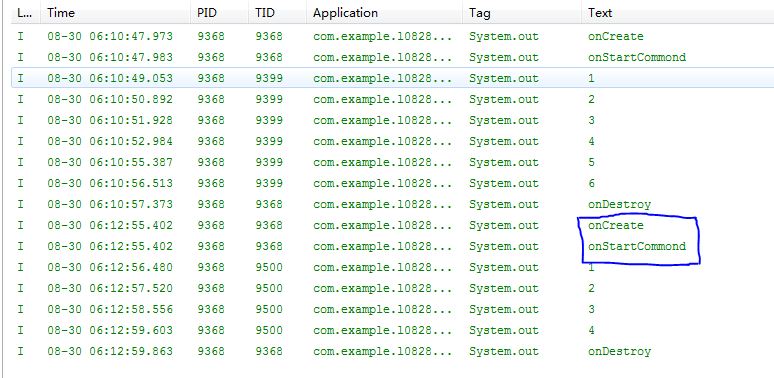
Task: Click the TID column header
Action: [277, 13]
